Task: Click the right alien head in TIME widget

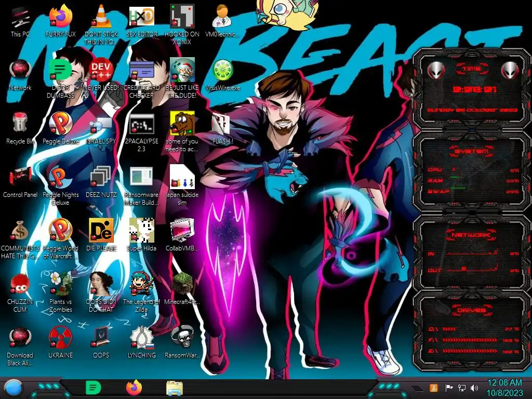Action: (x=510, y=70)
